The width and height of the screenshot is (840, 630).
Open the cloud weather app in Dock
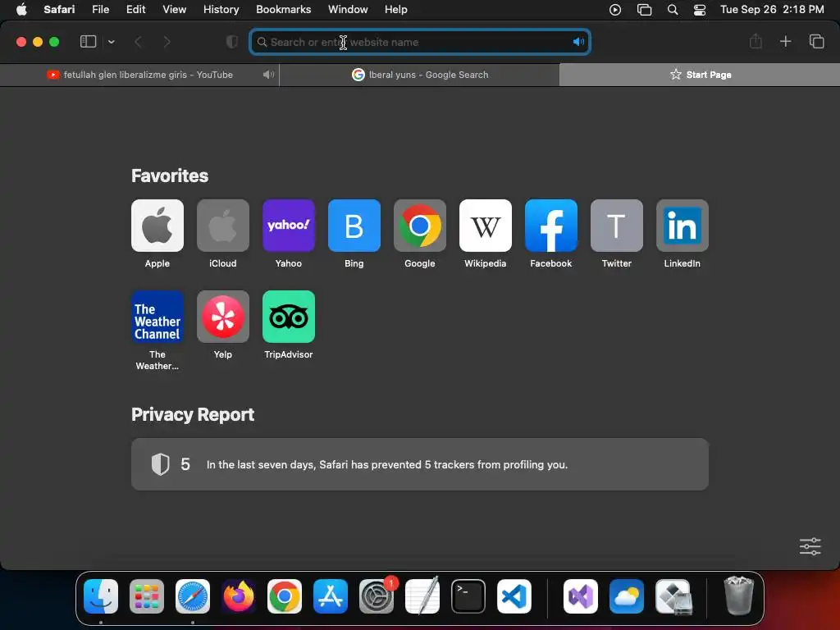(x=627, y=596)
